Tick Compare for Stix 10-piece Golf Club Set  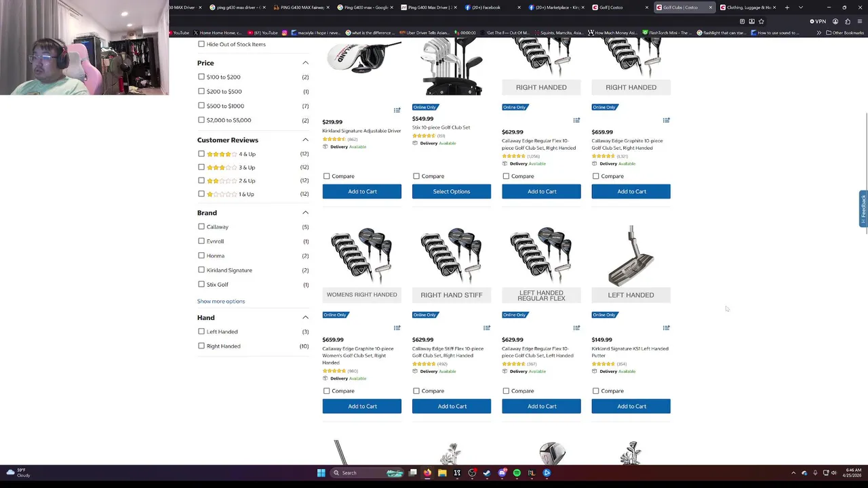click(416, 176)
